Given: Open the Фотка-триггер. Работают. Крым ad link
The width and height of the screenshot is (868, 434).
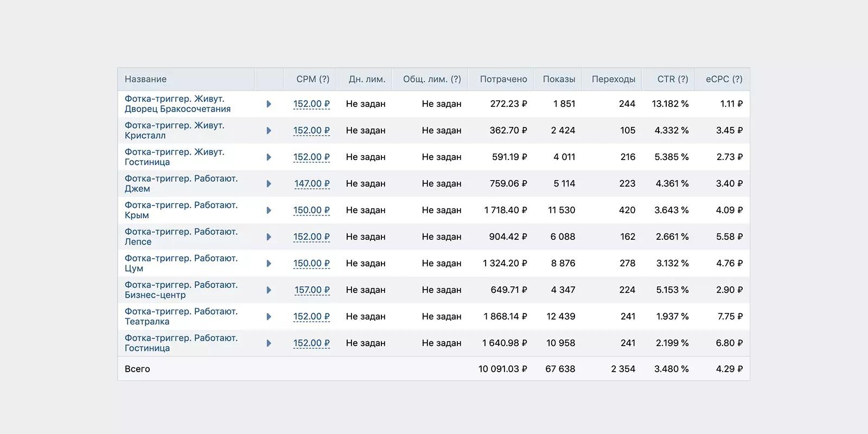Looking at the screenshot, I should pos(181,210).
